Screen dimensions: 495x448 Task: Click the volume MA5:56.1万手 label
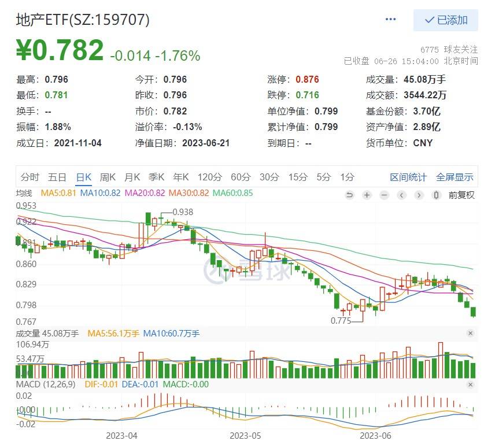pyautogui.click(x=113, y=334)
